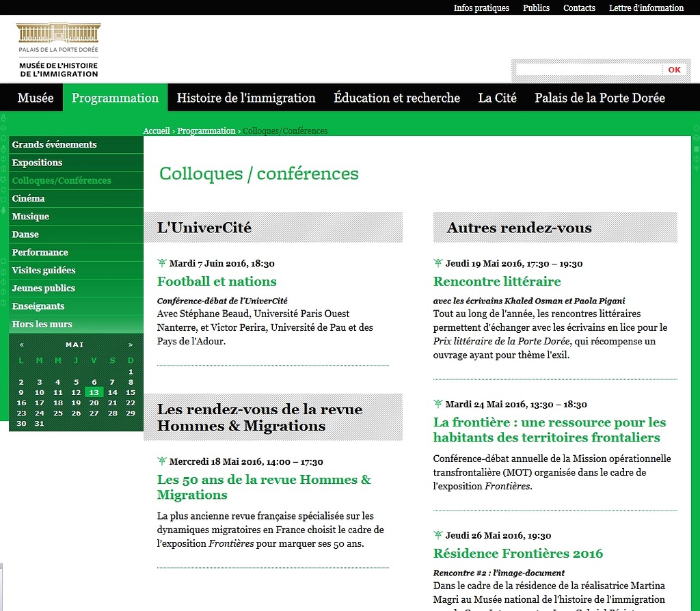Image resolution: width=700 pixels, height=611 pixels.
Task: Select highlighted day 13 in calendar
Action: click(94, 392)
